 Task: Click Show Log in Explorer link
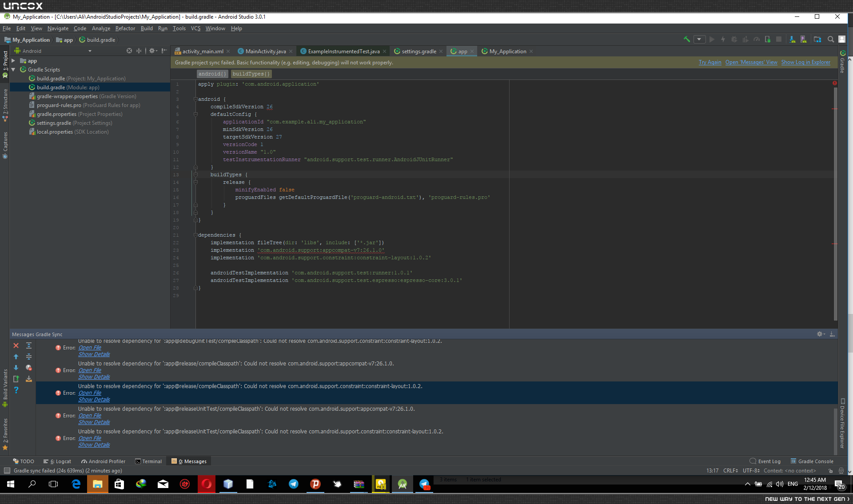[x=805, y=63]
